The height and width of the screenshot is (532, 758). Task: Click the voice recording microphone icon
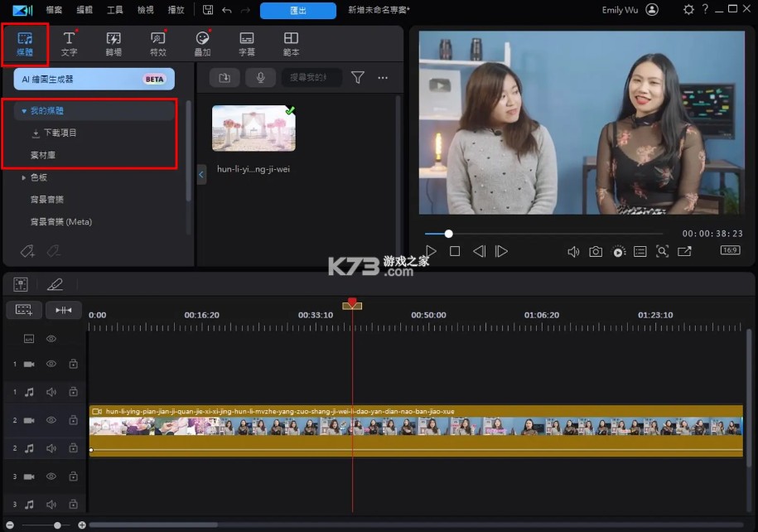[261, 77]
